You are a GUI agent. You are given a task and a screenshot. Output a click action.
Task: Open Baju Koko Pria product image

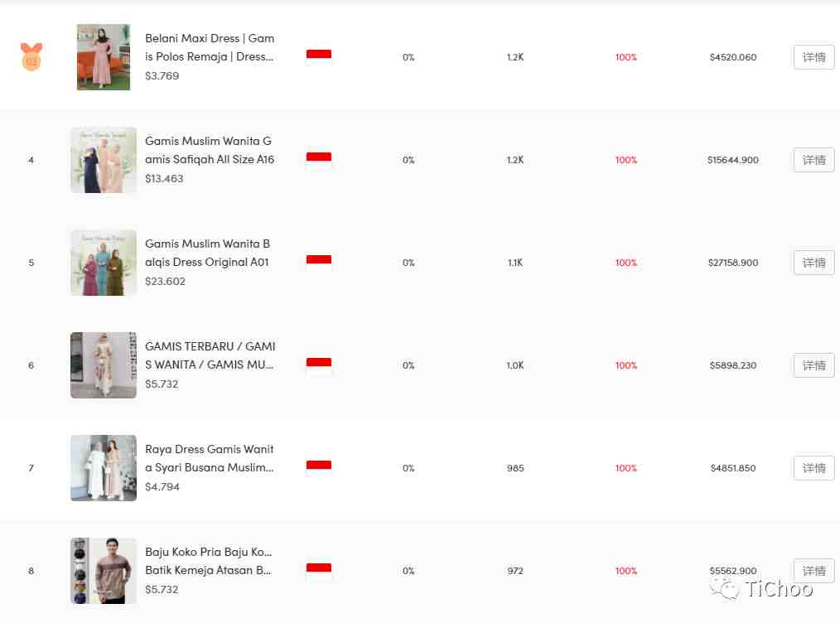pos(104,571)
